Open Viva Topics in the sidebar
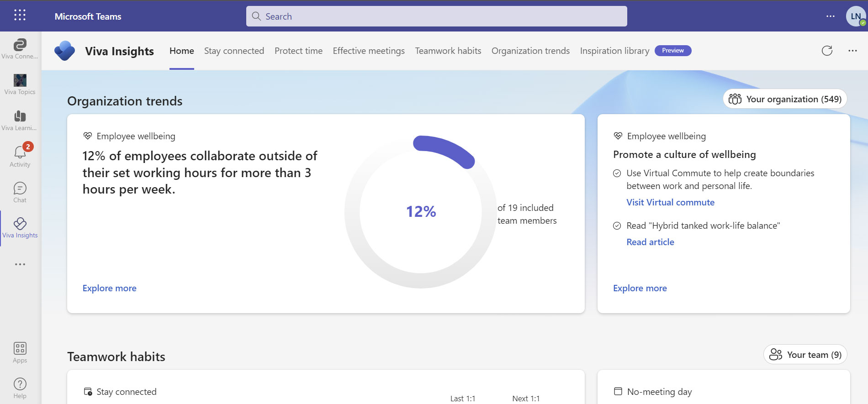This screenshot has height=404, width=868. 20,84
